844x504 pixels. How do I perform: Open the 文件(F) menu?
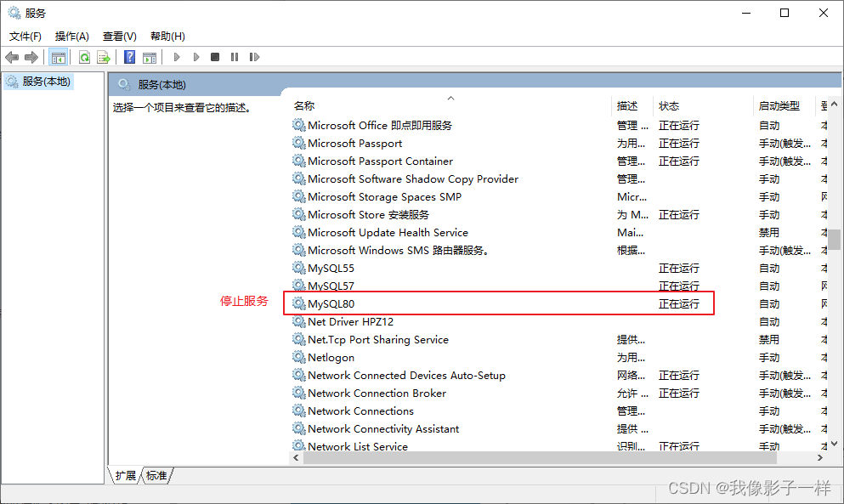pos(25,36)
